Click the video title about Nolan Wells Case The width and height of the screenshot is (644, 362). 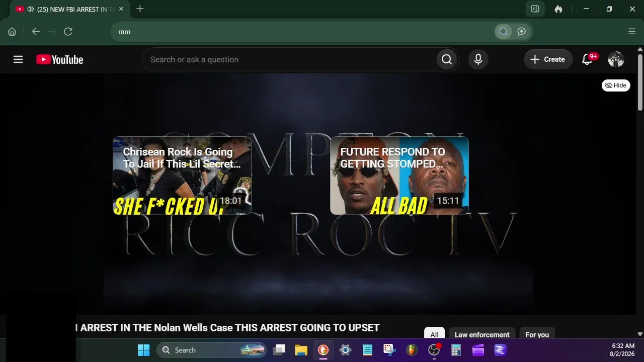(228, 328)
